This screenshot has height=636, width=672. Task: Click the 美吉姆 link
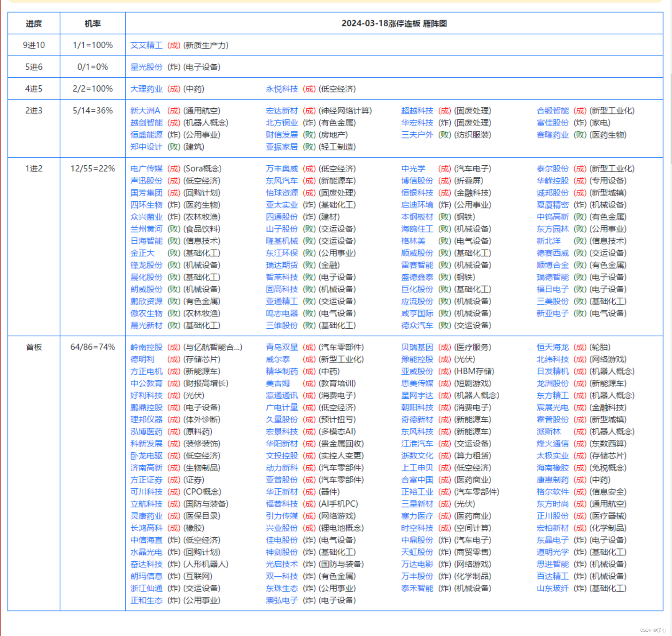278,383
